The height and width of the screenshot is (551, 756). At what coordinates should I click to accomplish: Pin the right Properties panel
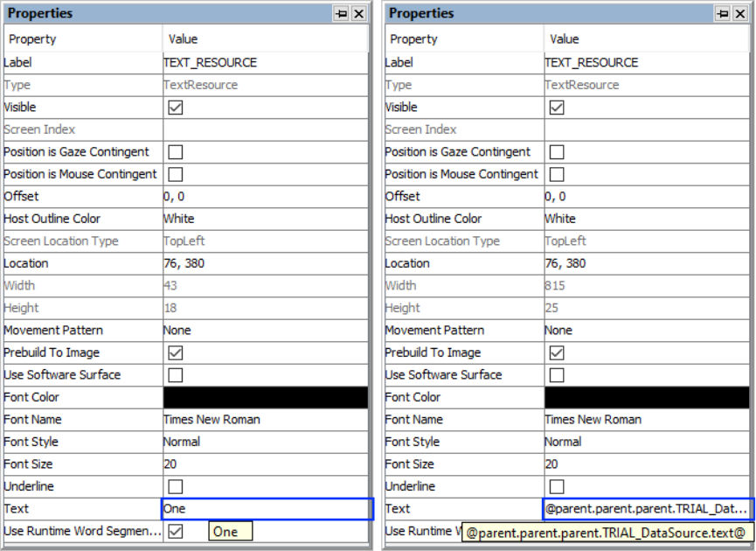pos(722,13)
